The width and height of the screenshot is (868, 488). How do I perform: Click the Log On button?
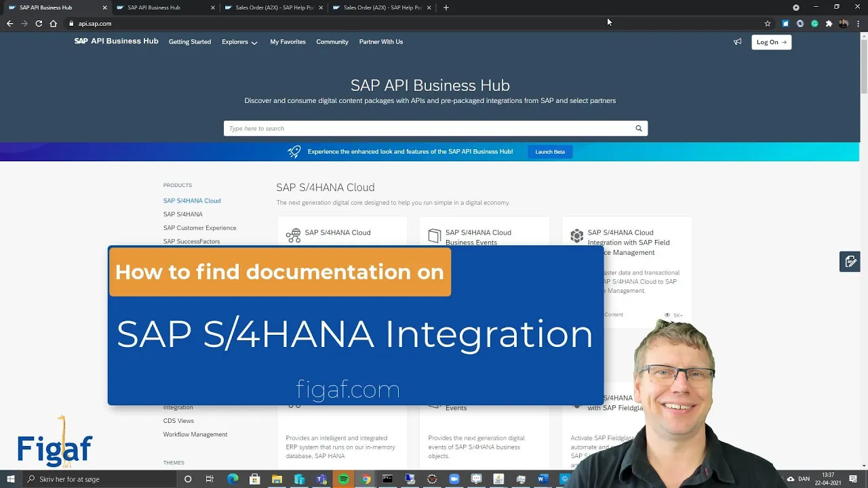771,42
